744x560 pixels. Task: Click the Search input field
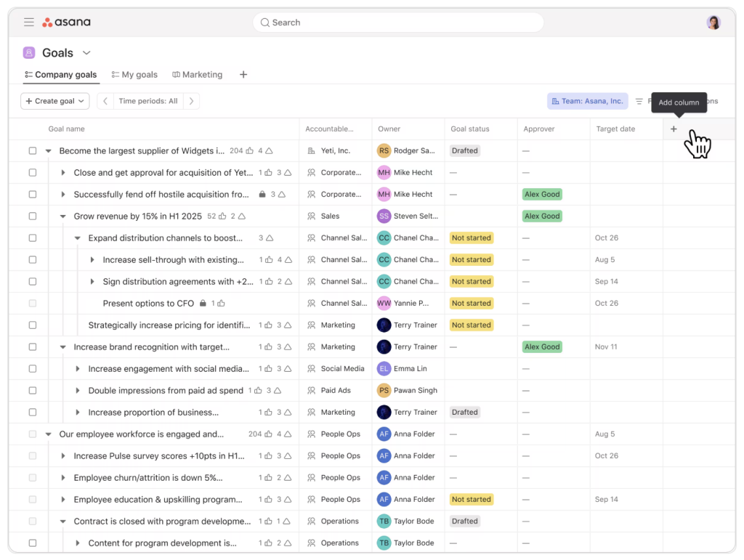(398, 23)
